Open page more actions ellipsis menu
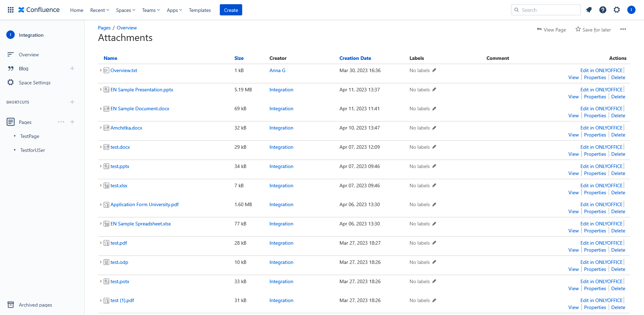Viewport: 644px width, 315px height. pyautogui.click(x=623, y=29)
